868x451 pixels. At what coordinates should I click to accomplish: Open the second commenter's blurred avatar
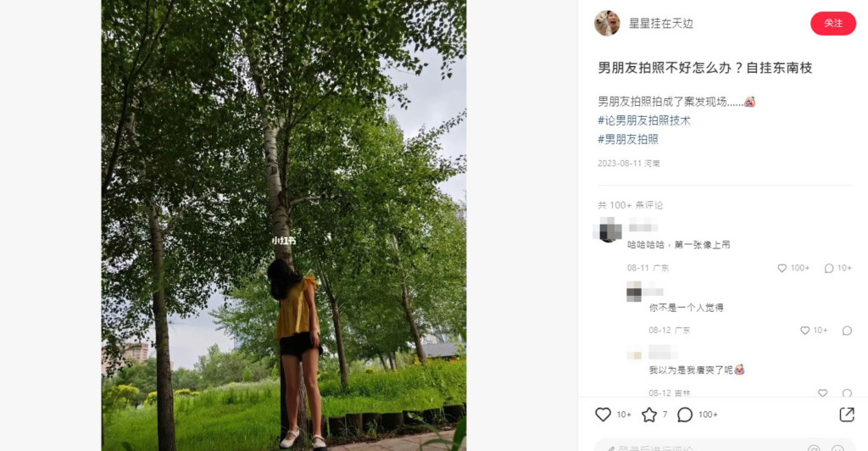(634, 292)
